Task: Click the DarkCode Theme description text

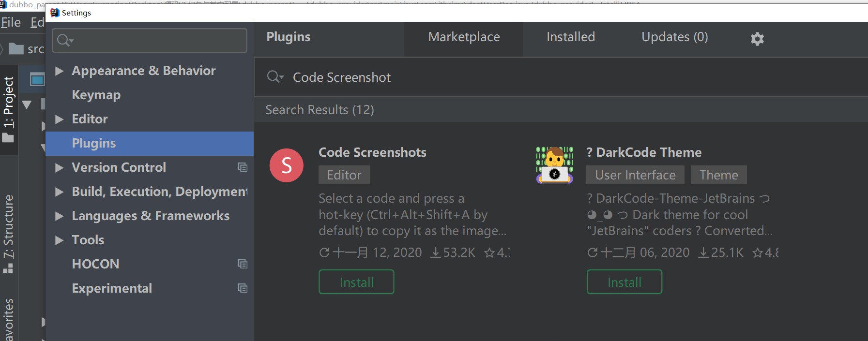Action: 680,215
